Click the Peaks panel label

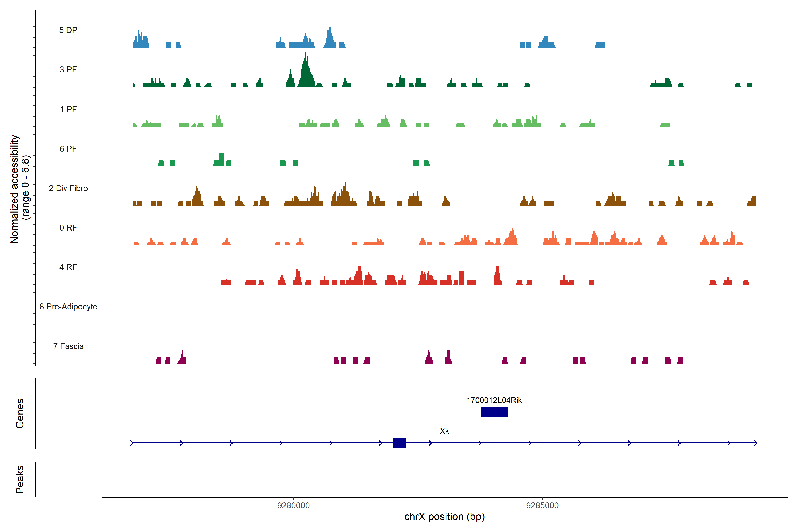click(20, 479)
